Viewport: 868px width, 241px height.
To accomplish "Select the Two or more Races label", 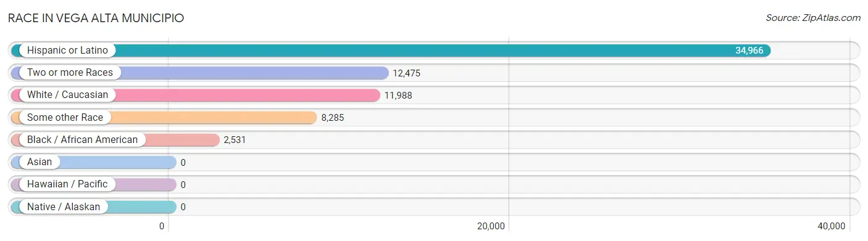I will (70, 73).
